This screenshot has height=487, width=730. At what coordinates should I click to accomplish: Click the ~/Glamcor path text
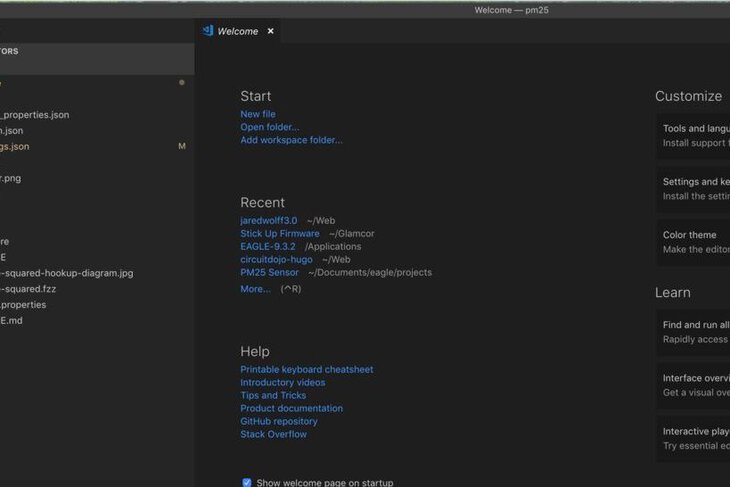[x=351, y=234]
